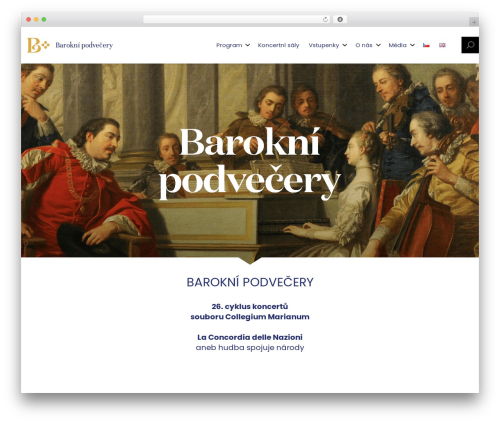The height and width of the screenshot is (423, 500).
Task: Click the text La Concordia delle Nazioni
Action: [x=250, y=337]
